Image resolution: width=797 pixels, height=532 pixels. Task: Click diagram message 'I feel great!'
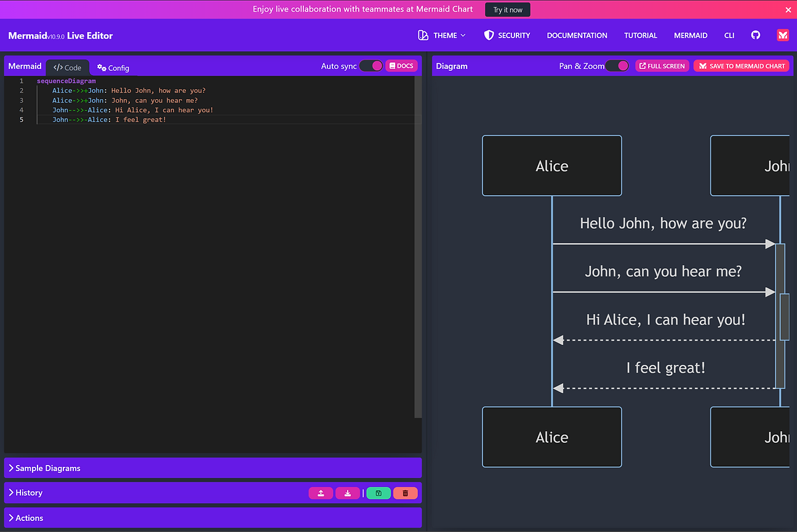click(666, 368)
